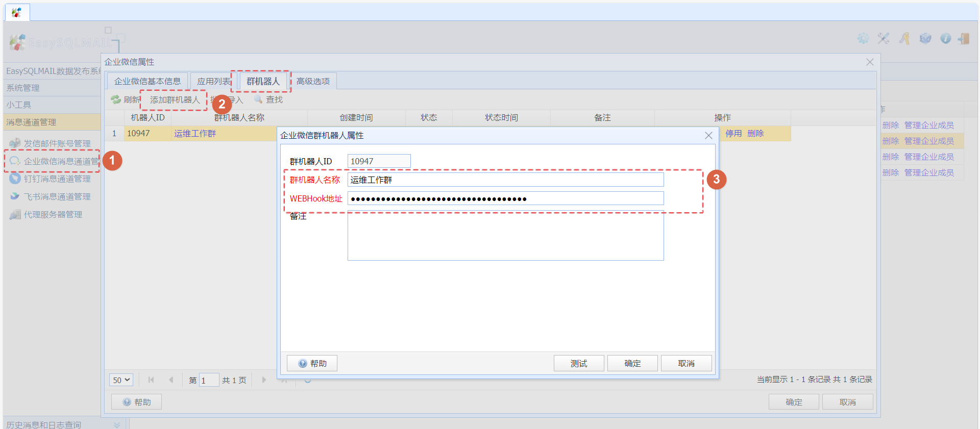Click the browser tab favicon at top left
Screen dimensions: 980x429
(x=17, y=12)
